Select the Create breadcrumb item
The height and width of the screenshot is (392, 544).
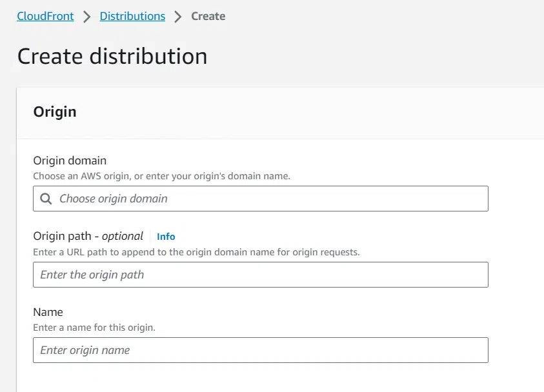208,16
